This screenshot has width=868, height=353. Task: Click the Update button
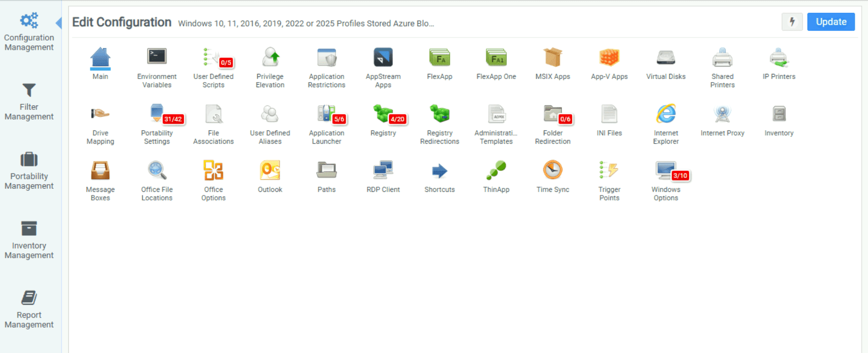[x=831, y=22]
